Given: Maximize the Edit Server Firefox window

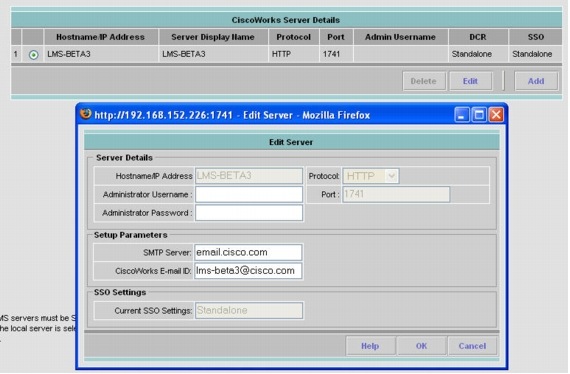Looking at the screenshot, I should click(479, 115).
